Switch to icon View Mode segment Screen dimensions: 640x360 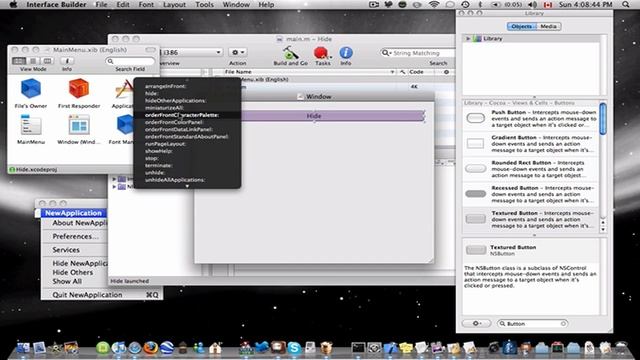click(19, 61)
